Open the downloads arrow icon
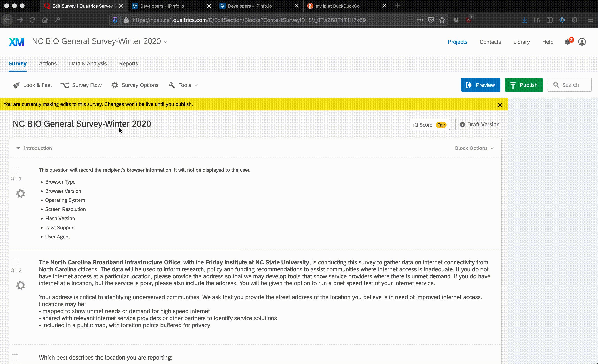Screen dimensions: 598x364 click(525, 20)
